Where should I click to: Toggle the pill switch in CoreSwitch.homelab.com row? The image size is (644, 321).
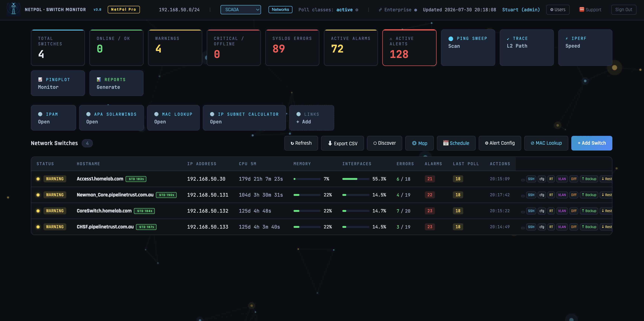[523, 212]
